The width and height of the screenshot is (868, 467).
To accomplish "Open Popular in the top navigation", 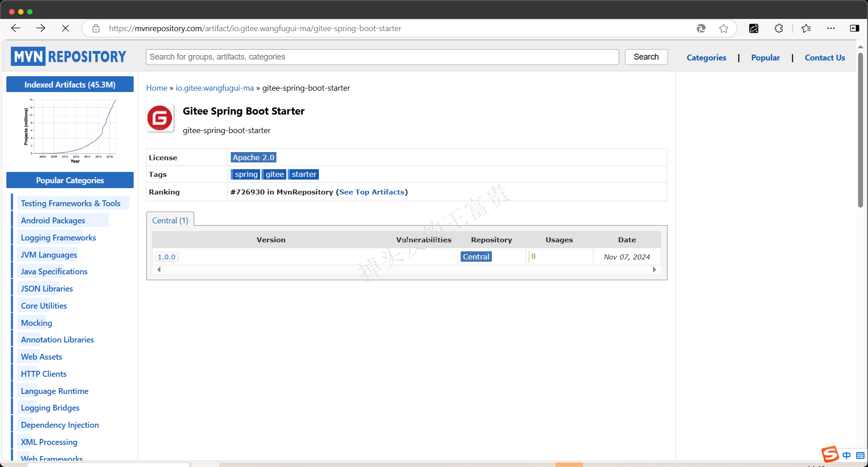I will [x=765, y=58].
